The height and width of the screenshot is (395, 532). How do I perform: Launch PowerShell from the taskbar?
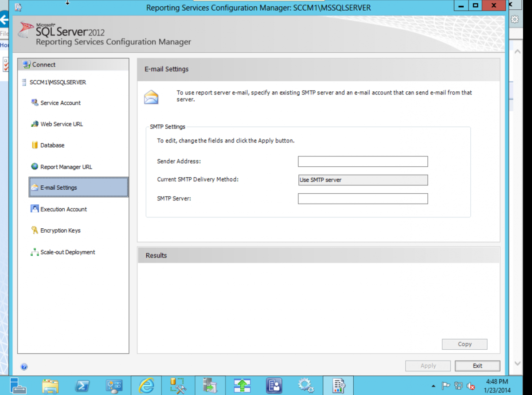tap(83, 386)
